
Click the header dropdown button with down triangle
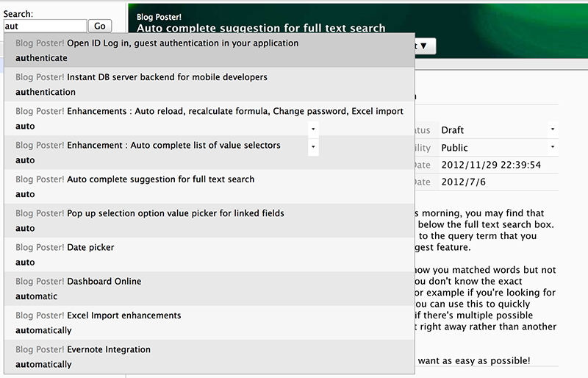point(425,46)
